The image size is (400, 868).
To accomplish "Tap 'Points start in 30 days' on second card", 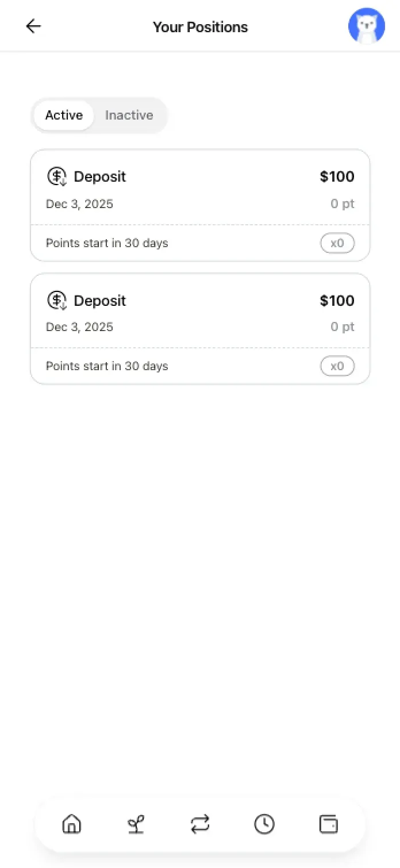I will coord(107,366).
